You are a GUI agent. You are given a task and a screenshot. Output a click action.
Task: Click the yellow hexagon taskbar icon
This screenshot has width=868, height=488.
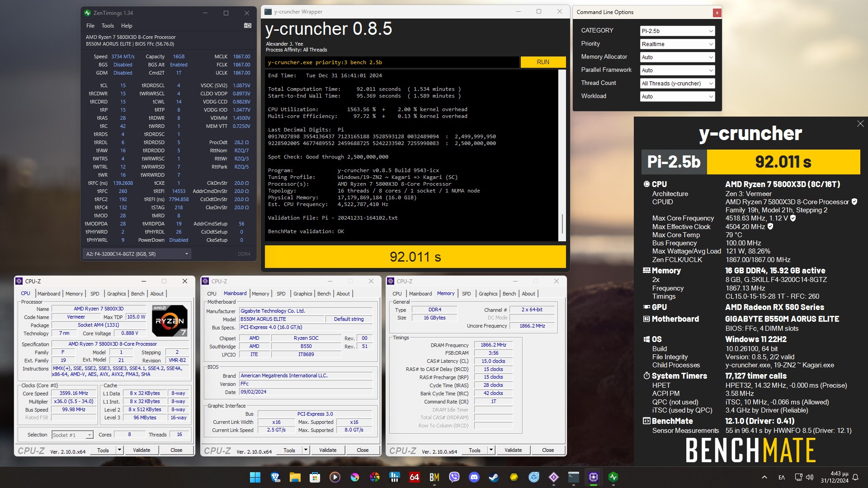tap(514, 477)
